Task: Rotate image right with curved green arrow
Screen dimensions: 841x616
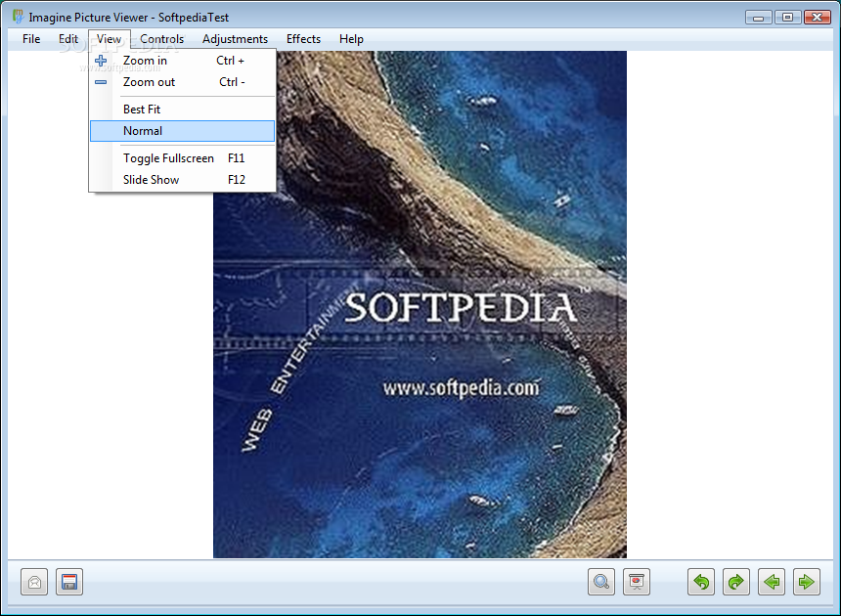Action: click(735, 582)
